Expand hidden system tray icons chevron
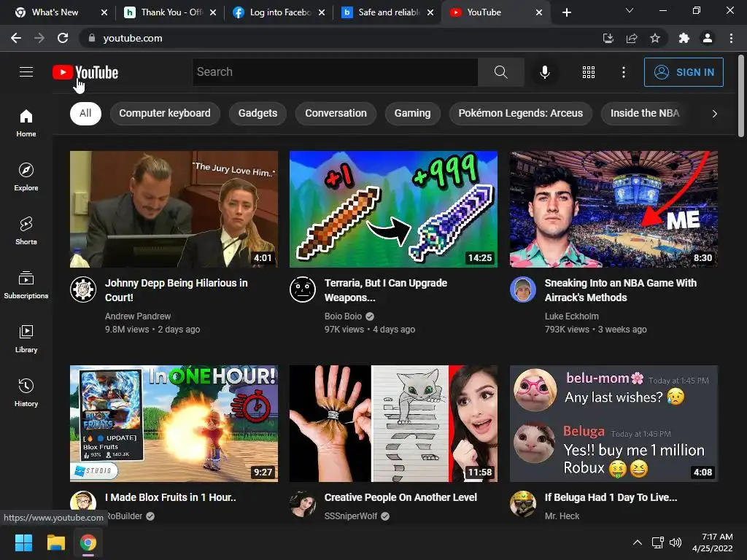The image size is (747, 560). click(x=637, y=542)
